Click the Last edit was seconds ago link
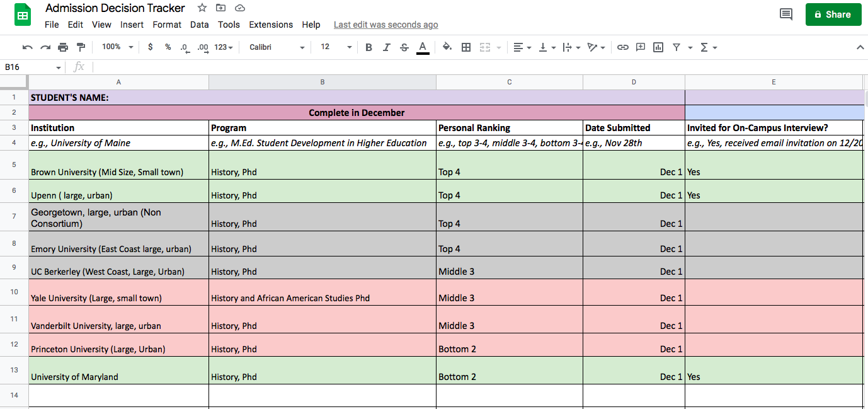 point(385,25)
